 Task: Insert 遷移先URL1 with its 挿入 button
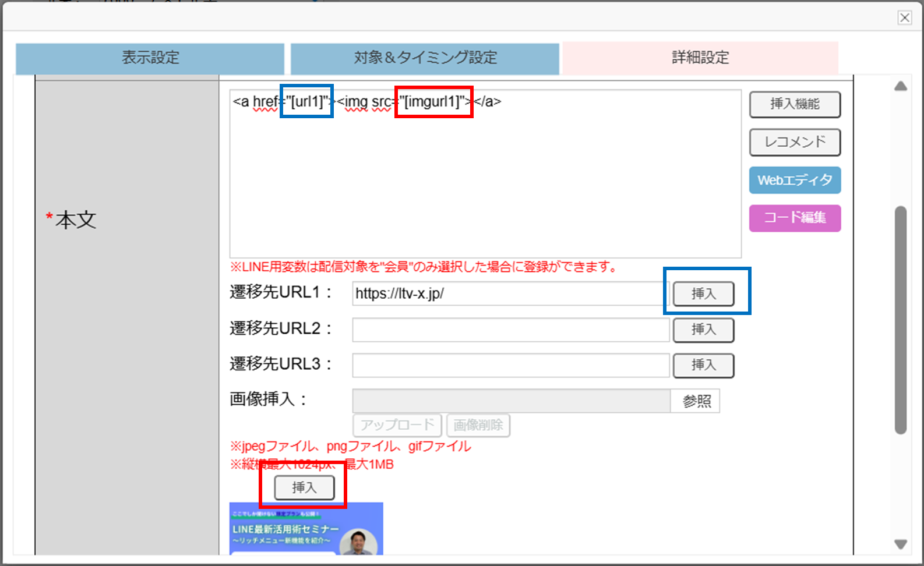pyautogui.click(x=703, y=294)
